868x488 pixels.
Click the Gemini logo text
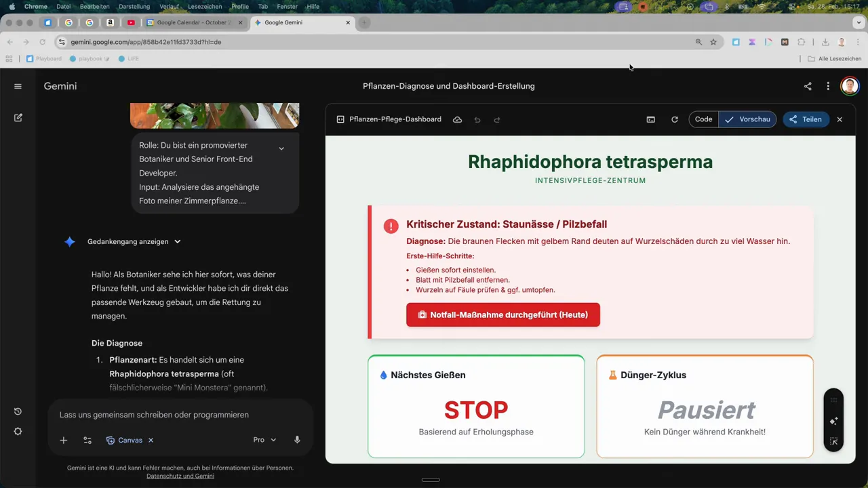pyautogui.click(x=60, y=86)
